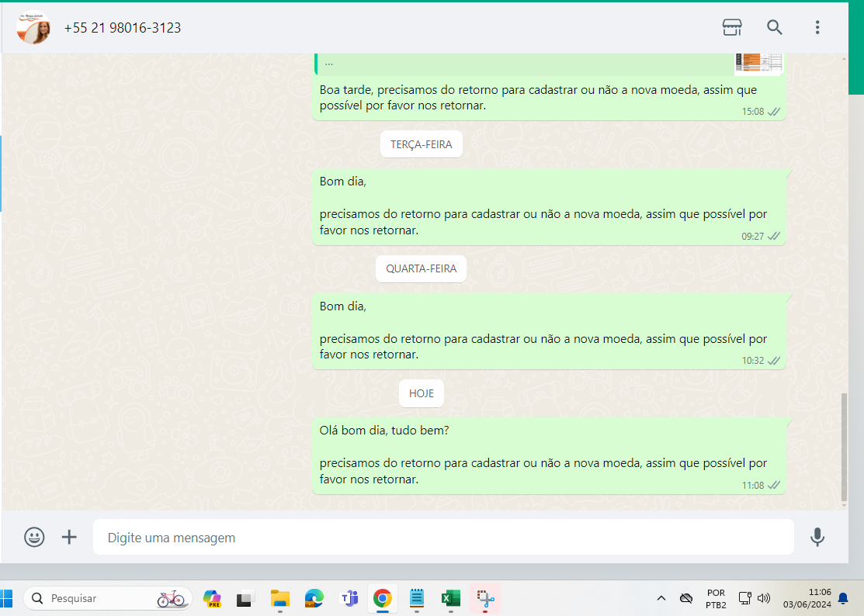This screenshot has width=864, height=616.
Task: Open the POR PTB2 language switcher
Action: (x=716, y=598)
